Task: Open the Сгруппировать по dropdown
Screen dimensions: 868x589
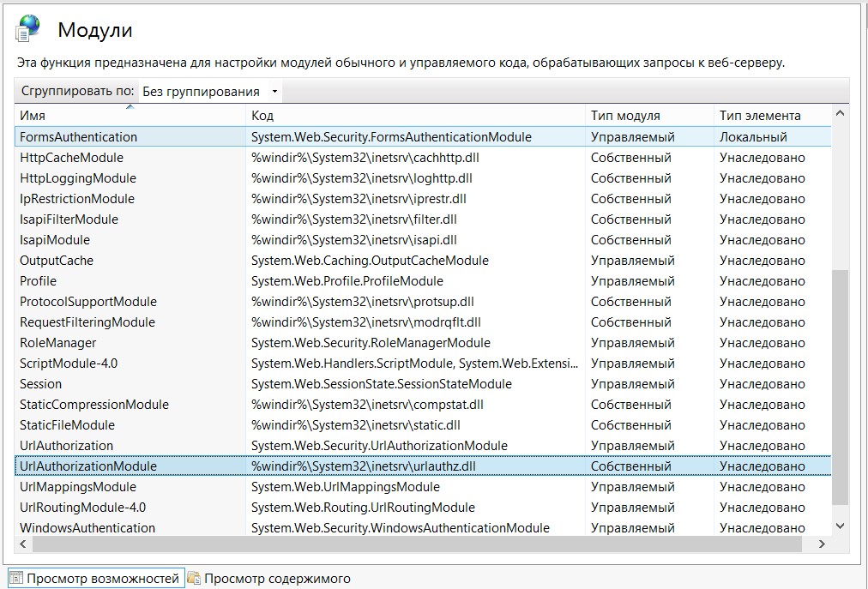Action: coord(210,92)
